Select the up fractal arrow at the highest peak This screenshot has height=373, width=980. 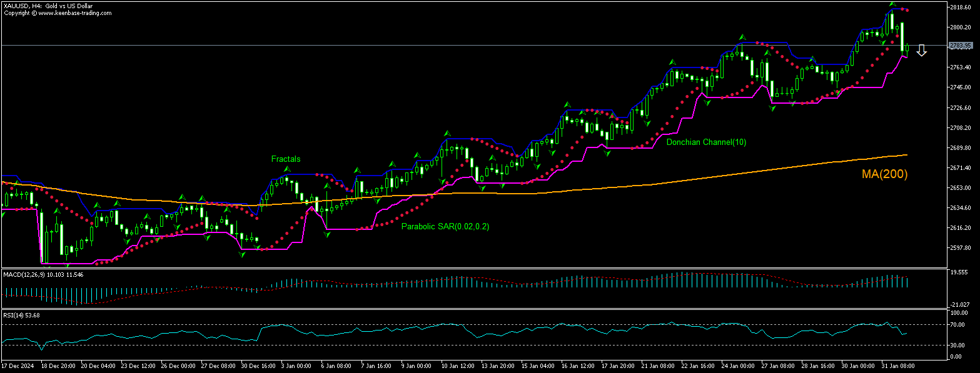coord(893,4)
